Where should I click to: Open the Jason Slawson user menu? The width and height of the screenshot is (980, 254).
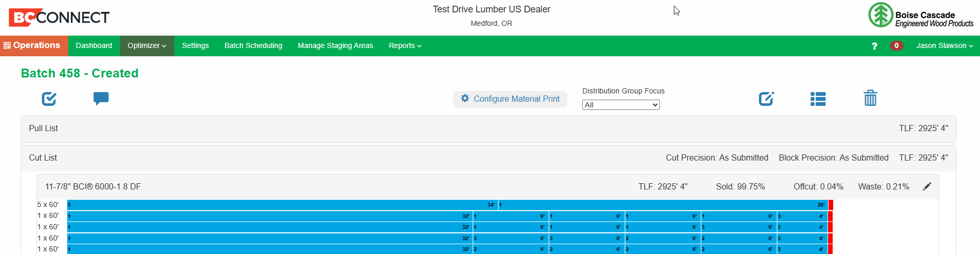[x=945, y=45]
